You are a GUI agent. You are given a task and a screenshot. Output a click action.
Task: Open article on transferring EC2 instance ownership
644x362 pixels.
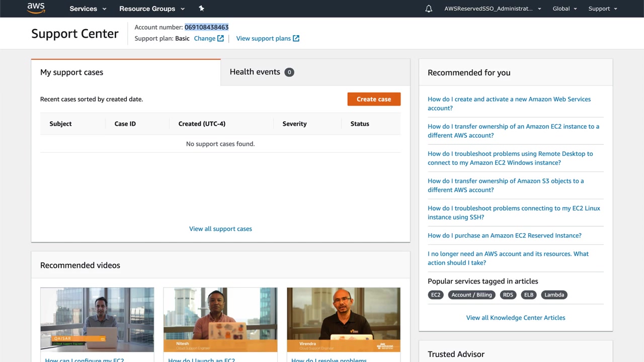(x=513, y=131)
